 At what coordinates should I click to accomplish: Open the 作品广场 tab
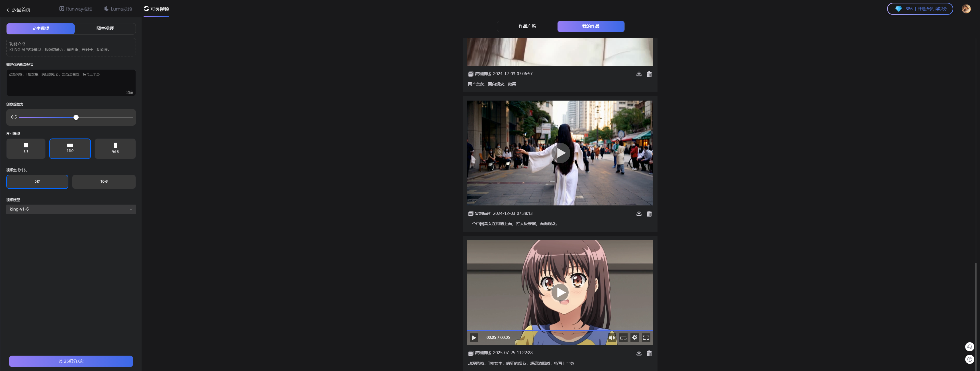[x=527, y=26]
